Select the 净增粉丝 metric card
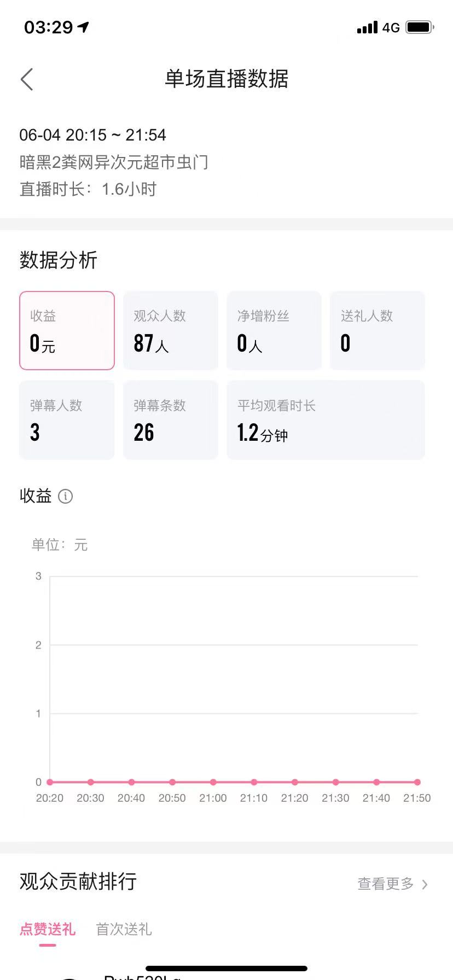Image resolution: width=453 pixels, height=980 pixels. (x=274, y=330)
